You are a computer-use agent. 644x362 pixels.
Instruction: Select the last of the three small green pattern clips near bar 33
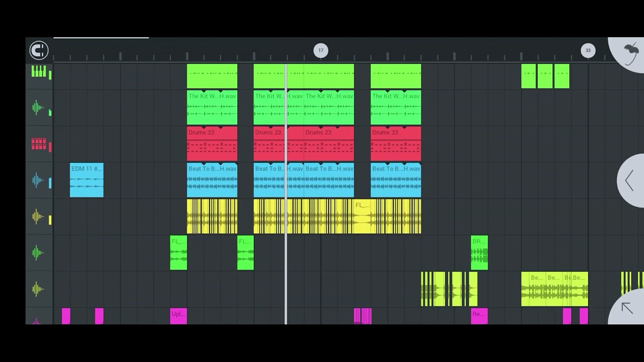562,76
